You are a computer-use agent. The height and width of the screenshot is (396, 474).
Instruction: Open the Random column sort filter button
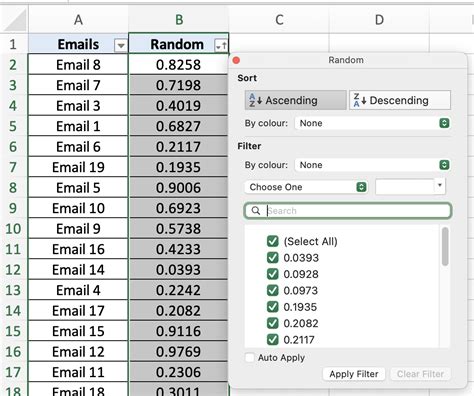pos(221,45)
